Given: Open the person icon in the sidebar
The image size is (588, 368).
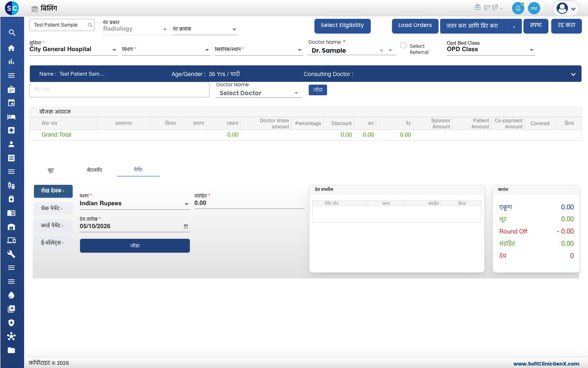Looking at the screenshot, I should [x=11, y=144].
